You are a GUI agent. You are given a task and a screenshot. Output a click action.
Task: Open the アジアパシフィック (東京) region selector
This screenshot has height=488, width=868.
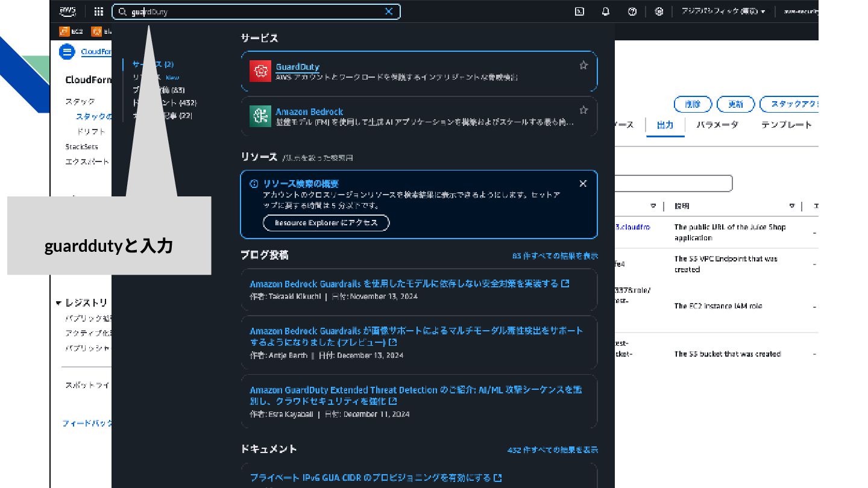[723, 11]
